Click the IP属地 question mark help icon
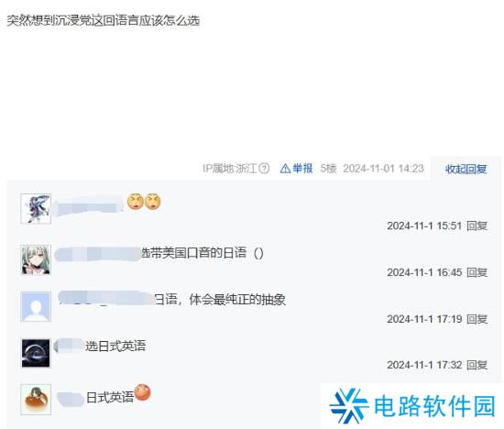The height and width of the screenshot is (429, 504). 264,168
